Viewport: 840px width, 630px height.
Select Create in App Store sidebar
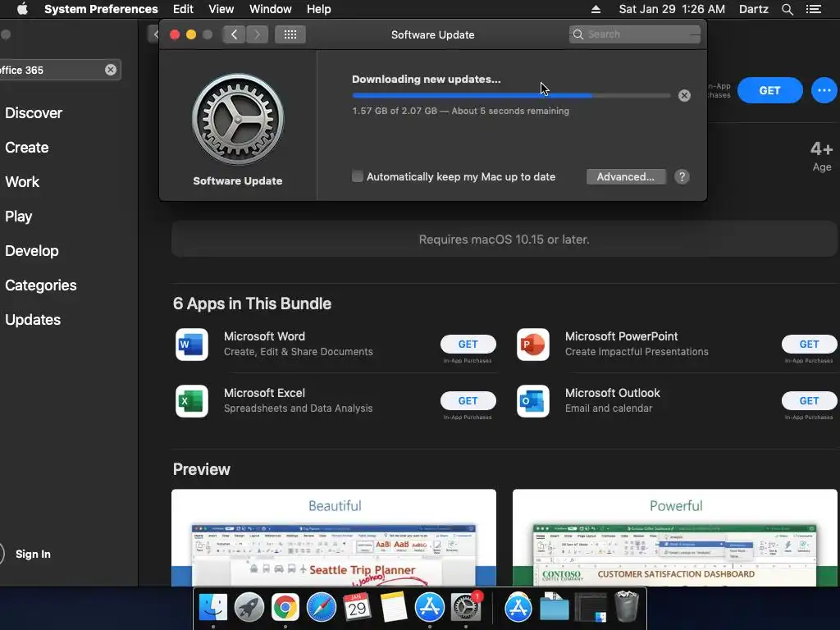pyautogui.click(x=27, y=148)
